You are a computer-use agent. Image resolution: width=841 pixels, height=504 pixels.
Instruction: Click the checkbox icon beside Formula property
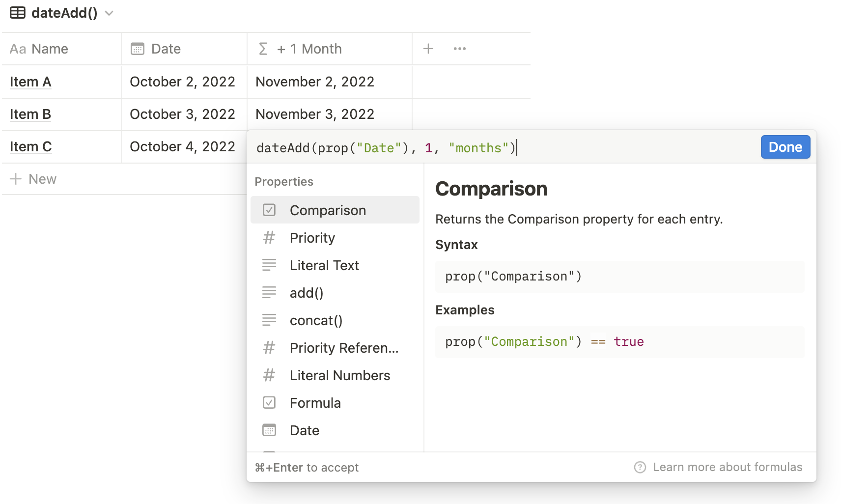(x=269, y=402)
